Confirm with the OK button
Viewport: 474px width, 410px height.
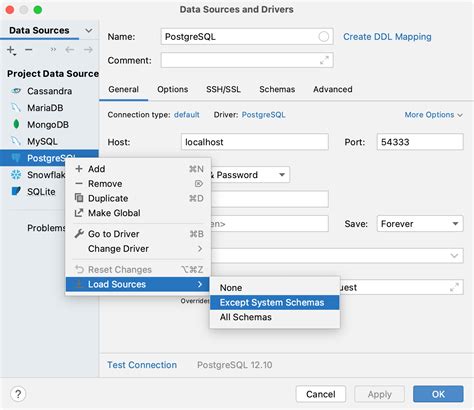click(x=438, y=394)
